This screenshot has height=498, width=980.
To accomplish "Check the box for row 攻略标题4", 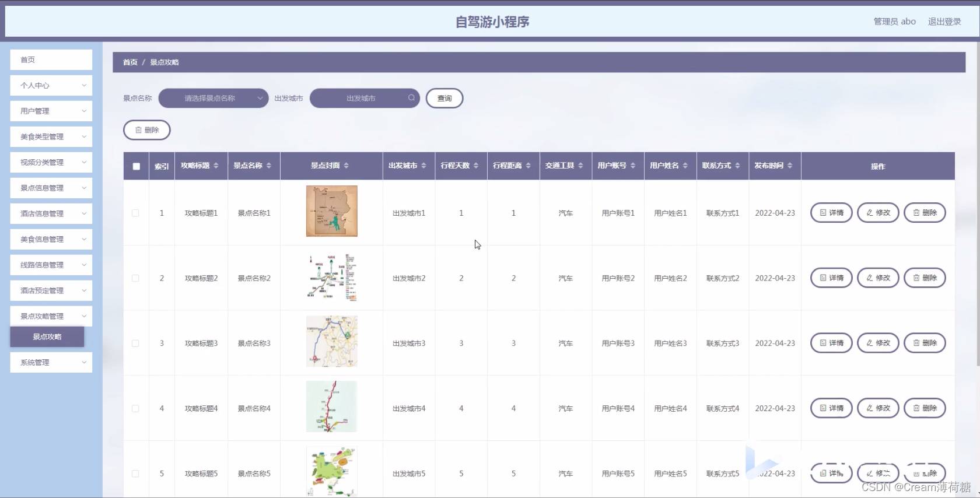I will pyautogui.click(x=135, y=408).
